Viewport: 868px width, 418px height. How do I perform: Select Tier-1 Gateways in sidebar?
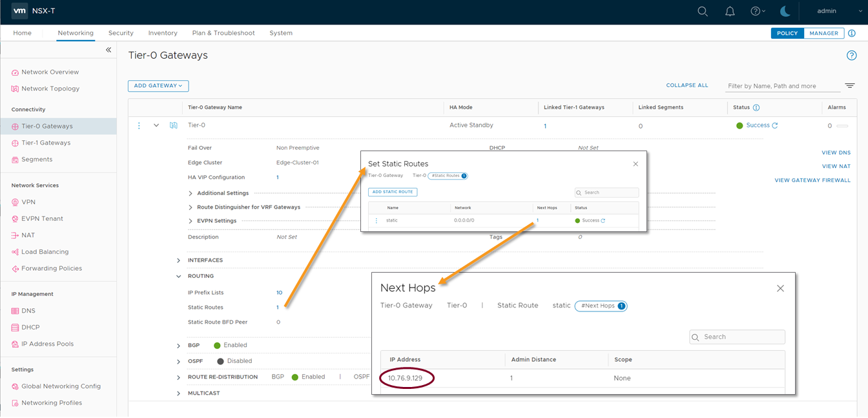pyautogui.click(x=46, y=143)
